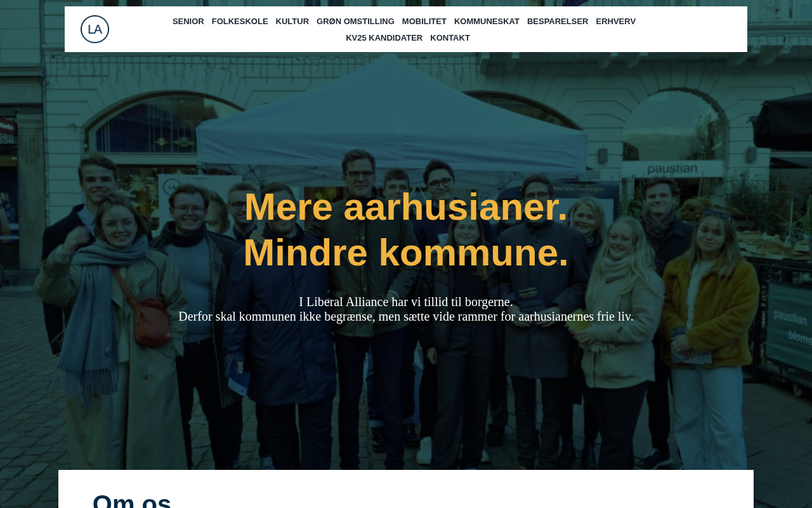Select the ERHVERV menu item
Screen dimensions: 812x508
[x=616, y=22]
